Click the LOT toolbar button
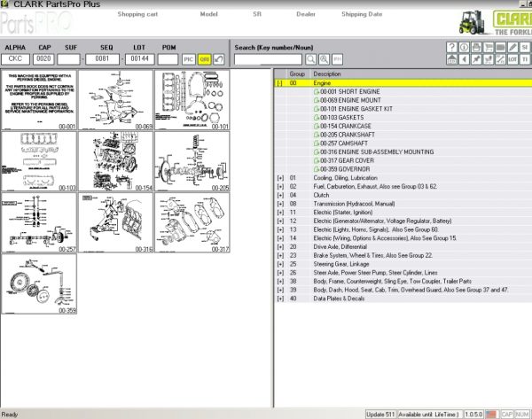 (x=512, y=59)
